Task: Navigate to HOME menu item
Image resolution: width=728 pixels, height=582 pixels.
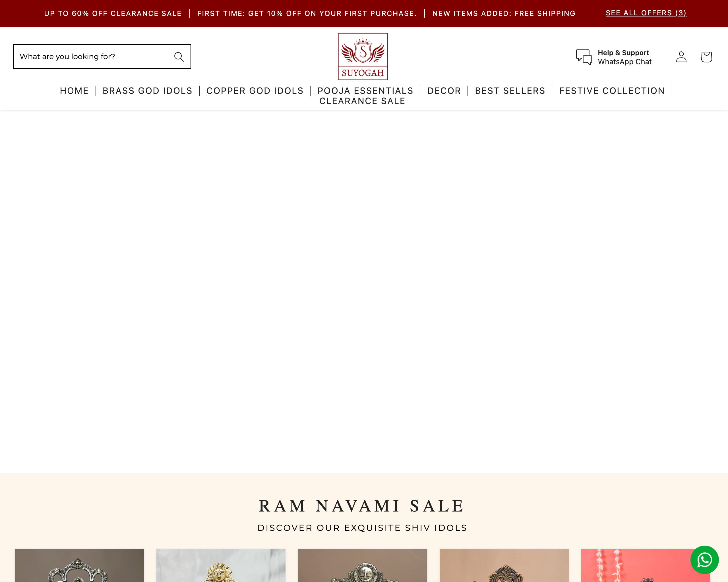Action: click(x=74, y=91)
